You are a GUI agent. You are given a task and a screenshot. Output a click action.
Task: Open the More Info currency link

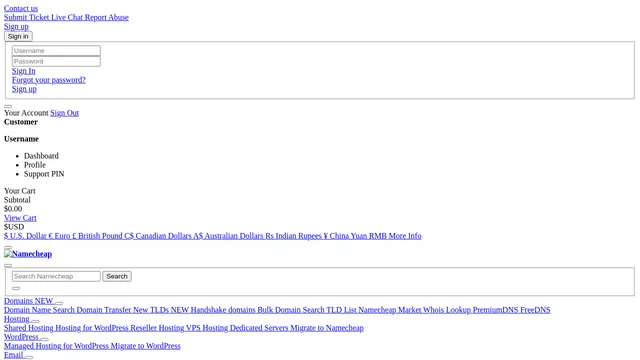click(405, 236)
